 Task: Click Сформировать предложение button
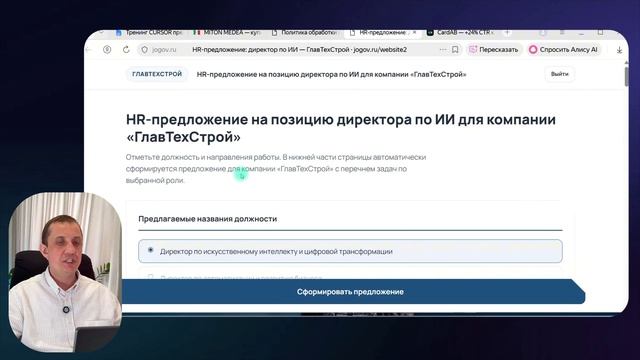click(350, 292)
